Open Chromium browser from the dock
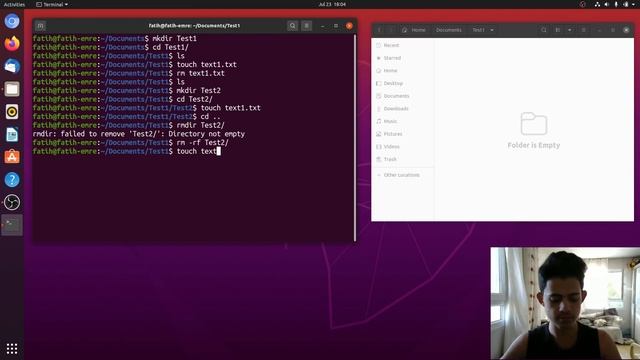 coord(12,21)
